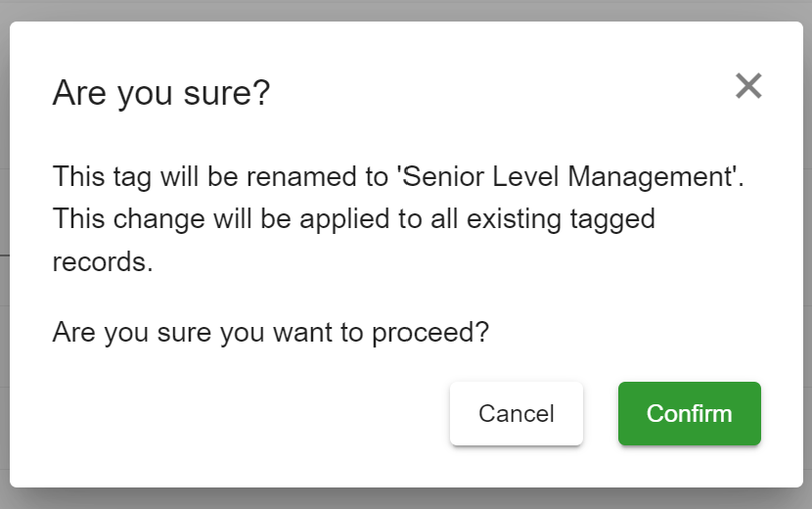
Task: Choose the white Cancel button
Action: (517, 414)
